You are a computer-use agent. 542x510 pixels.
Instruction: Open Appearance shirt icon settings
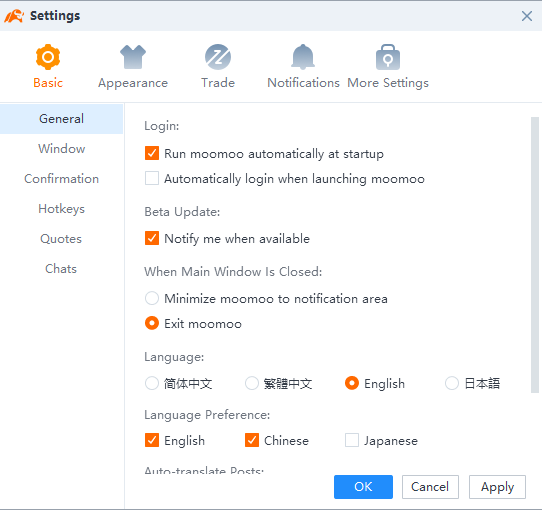[x=133, y=57]
